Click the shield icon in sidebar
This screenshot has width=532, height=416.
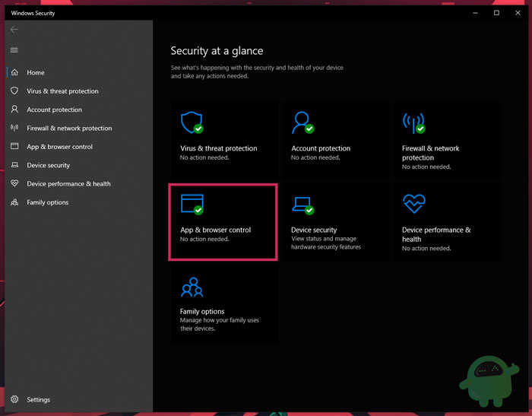(x=14, y=91)
